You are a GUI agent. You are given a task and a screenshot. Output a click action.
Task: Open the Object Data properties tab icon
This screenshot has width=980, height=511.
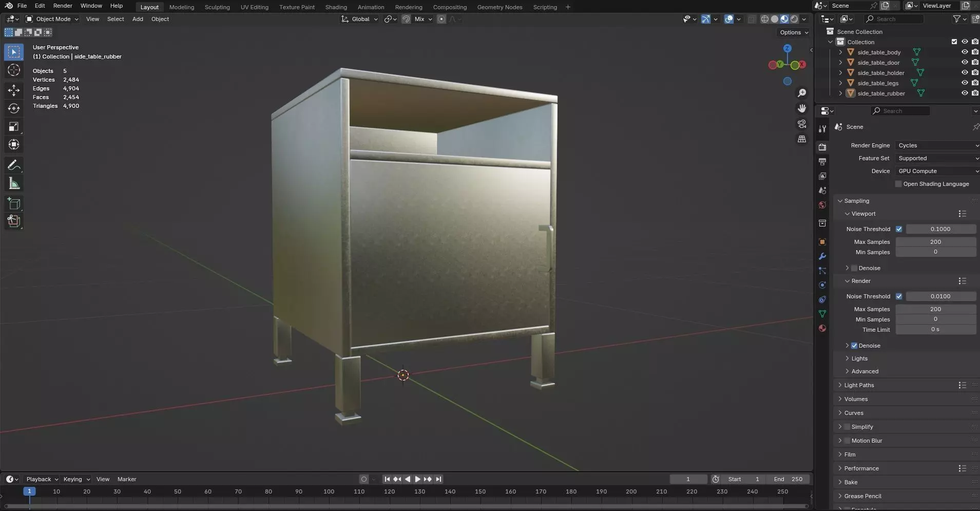point(822,314)
